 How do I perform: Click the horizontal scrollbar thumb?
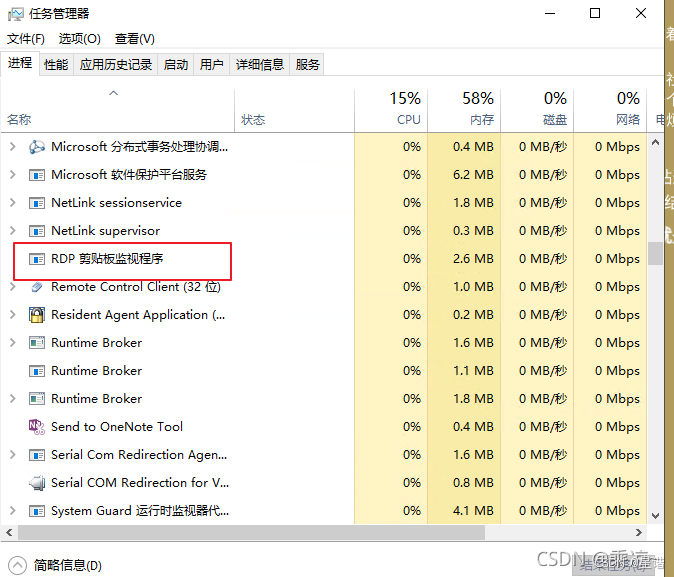[251, 532]
